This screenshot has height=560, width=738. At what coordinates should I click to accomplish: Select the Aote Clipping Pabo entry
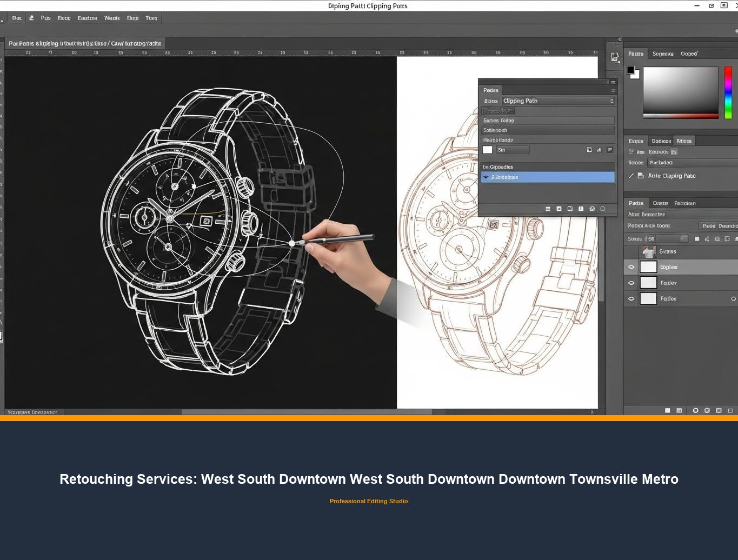672,176
